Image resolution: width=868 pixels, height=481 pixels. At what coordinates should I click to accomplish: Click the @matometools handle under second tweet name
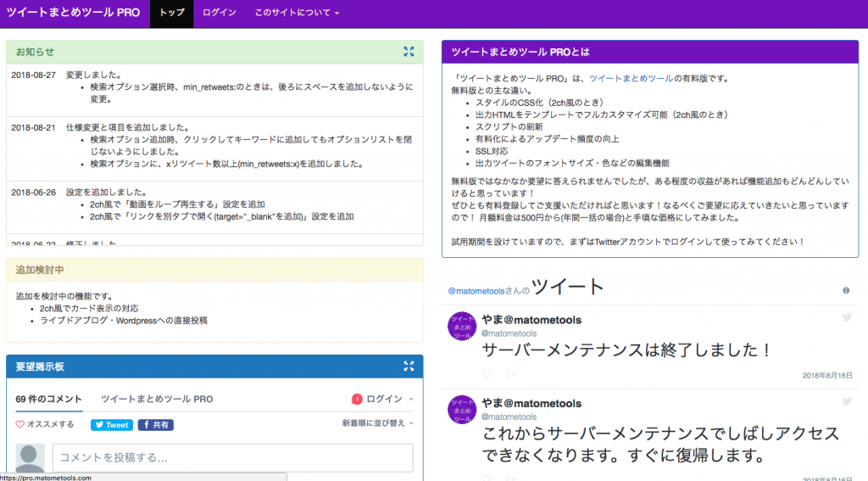(x=509, y=417)
